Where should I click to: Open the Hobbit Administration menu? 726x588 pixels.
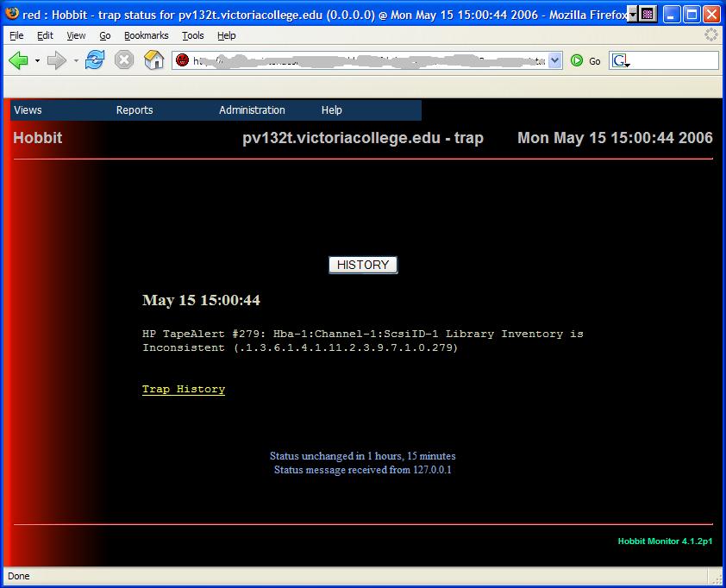(x=252, y=110)
